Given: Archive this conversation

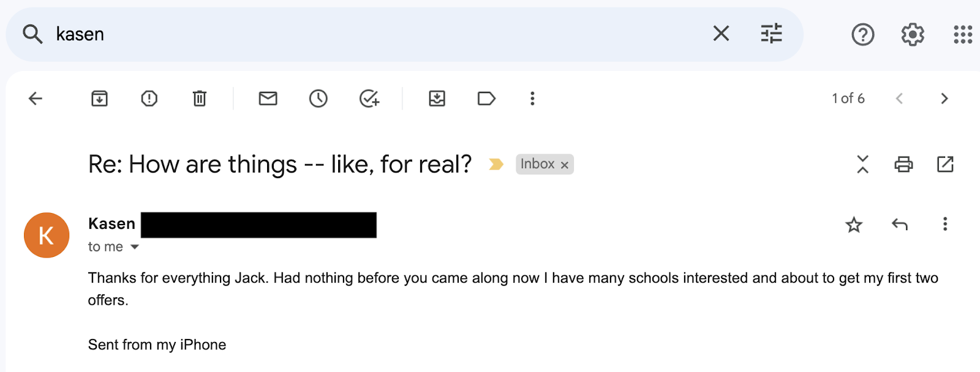Looking at the screenshot, I should click(x=99, y=99).
